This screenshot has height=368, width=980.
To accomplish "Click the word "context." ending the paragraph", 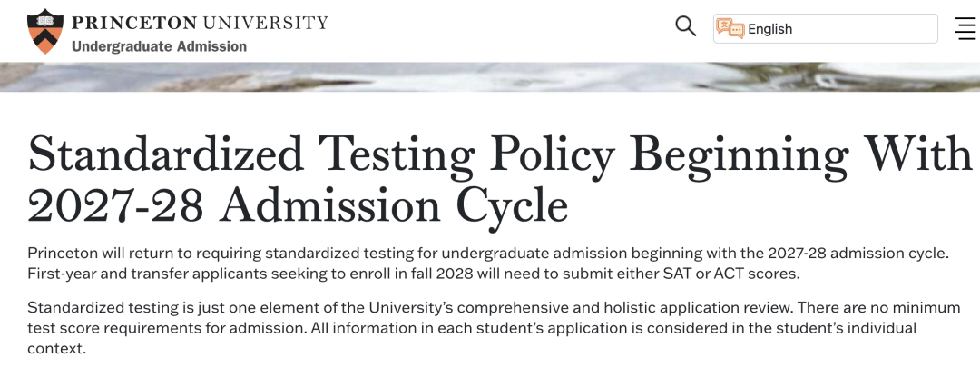I will coord(56,349).
